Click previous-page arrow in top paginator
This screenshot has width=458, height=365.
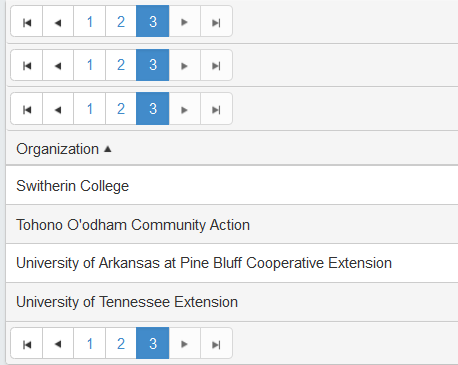click(x=58, y=21)
